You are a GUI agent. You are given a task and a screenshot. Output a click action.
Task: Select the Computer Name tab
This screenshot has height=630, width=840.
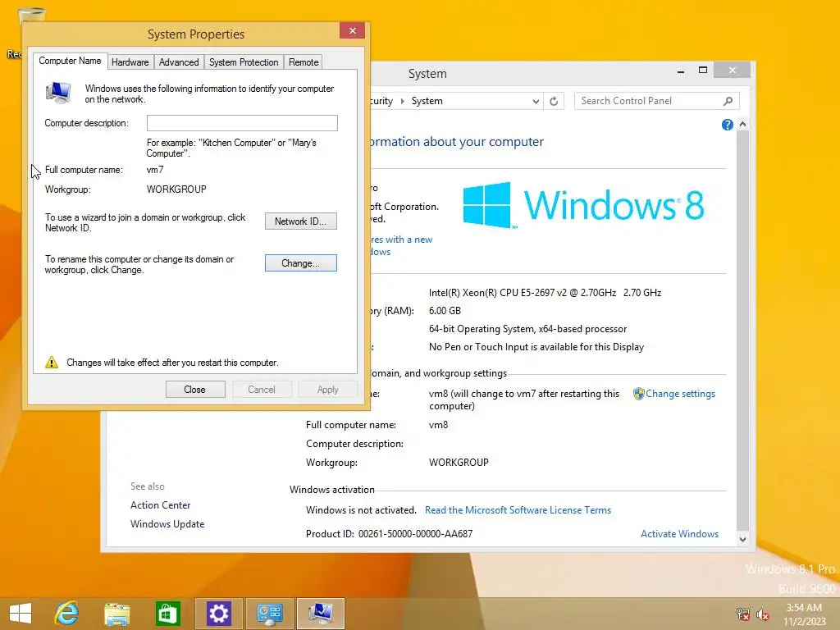tap(71, 61)
